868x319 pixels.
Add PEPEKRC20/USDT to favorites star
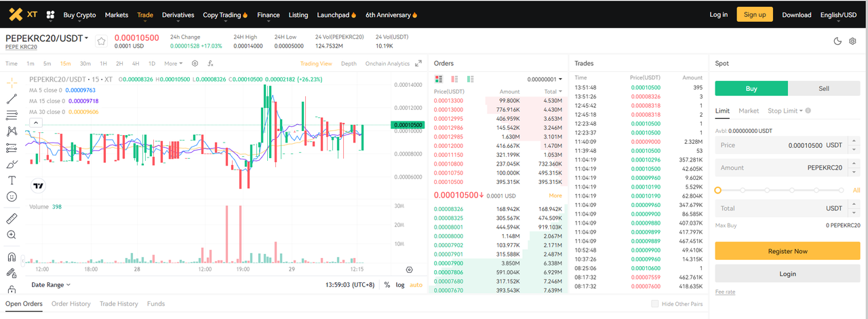pos(101,41)
